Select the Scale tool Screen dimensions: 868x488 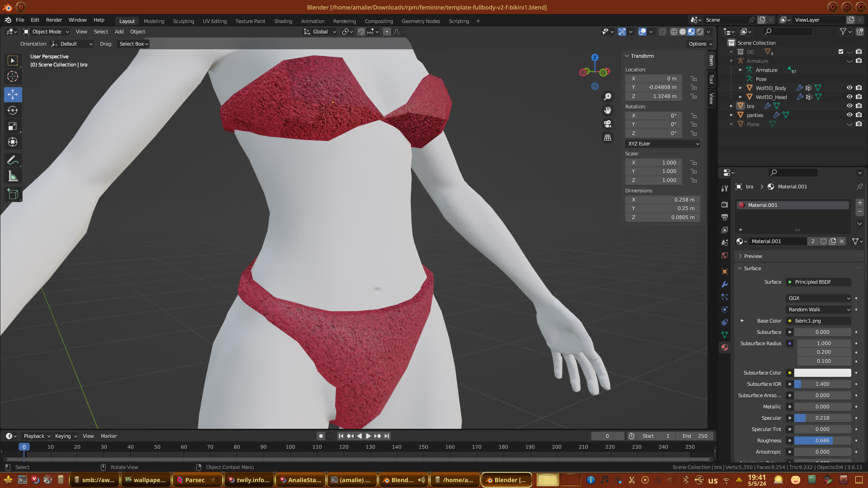coord(13,127)
